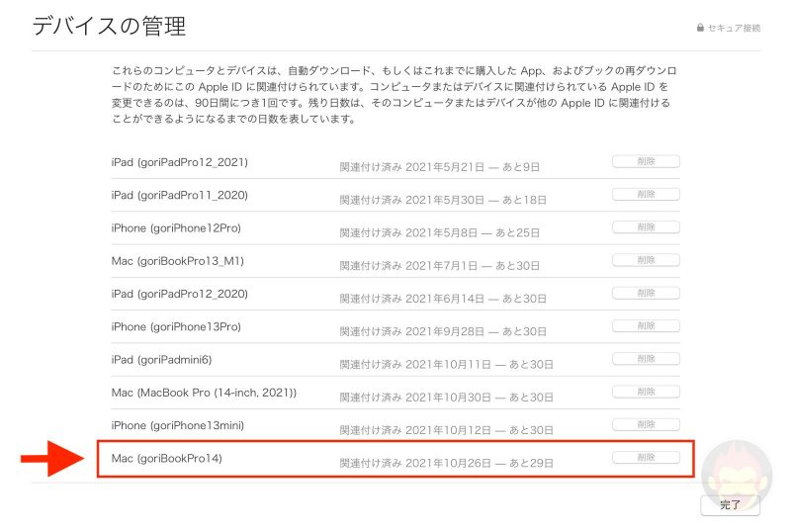The height and width of the screenshot is (532, 791).
Task: Remove the Mac goriBookPro13_M1 device
Action: point(646,260)
